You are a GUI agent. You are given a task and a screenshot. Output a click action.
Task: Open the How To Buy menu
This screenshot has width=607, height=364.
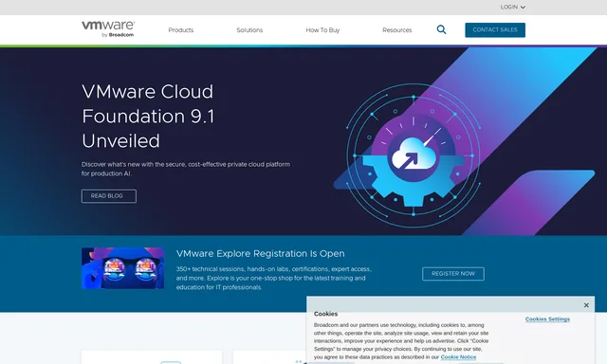pyautogui.click(x=322, y=30)
